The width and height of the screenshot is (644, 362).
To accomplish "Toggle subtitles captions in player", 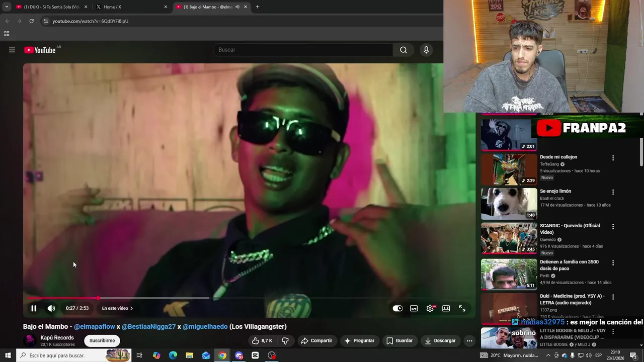I will click(414, 308).
